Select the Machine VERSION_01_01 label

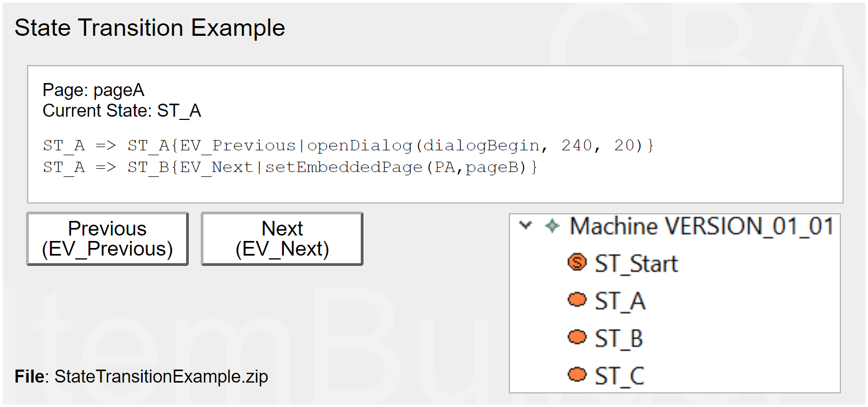[701, 226]
